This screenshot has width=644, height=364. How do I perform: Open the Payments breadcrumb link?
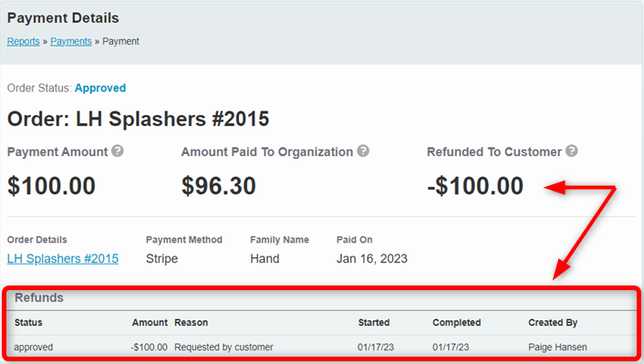(71, 41)
